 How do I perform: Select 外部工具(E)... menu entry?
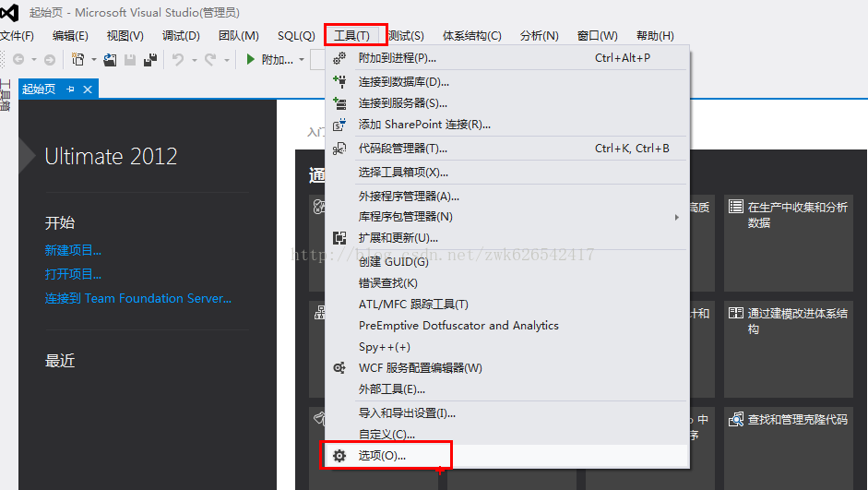click(507, 389)
